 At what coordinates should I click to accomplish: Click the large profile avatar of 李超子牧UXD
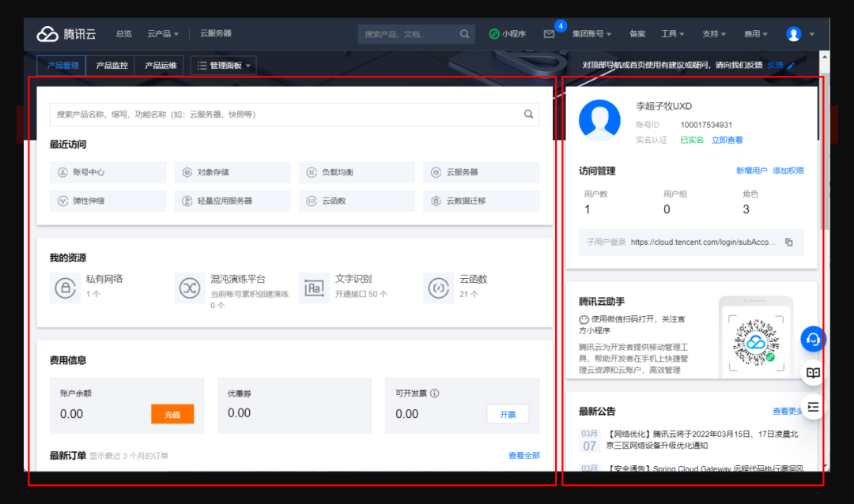[x=599, y=120]
